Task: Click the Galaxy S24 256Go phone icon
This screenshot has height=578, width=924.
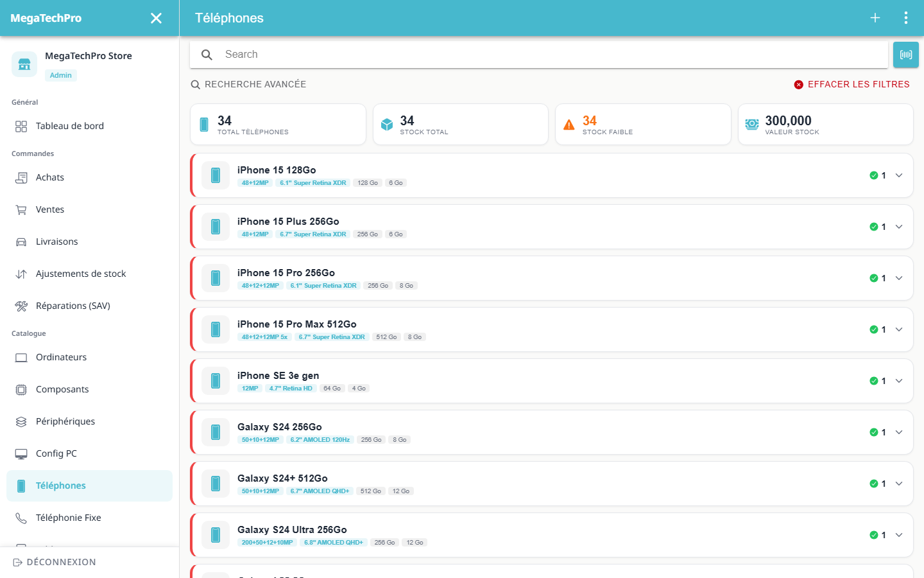Action: [x=216, y=432]
